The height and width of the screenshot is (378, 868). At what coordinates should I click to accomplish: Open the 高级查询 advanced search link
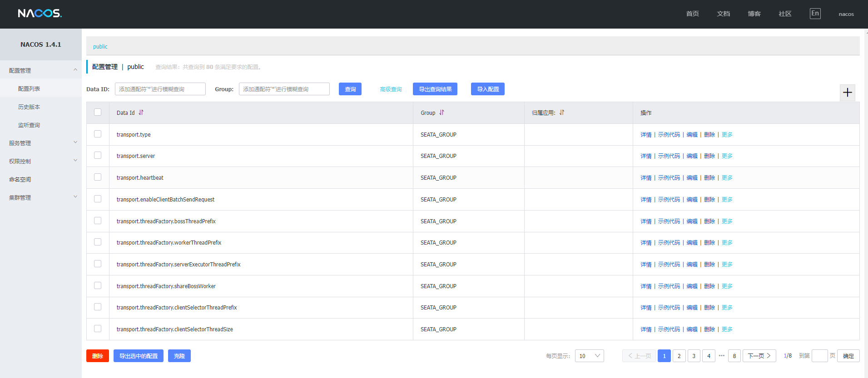(x=391, y=89)
